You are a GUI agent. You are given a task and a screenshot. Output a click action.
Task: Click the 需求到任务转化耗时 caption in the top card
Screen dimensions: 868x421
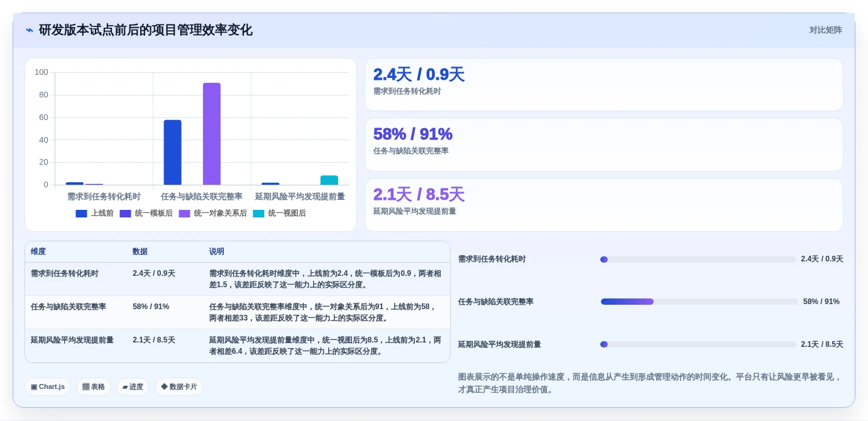(x=407, y=92)
